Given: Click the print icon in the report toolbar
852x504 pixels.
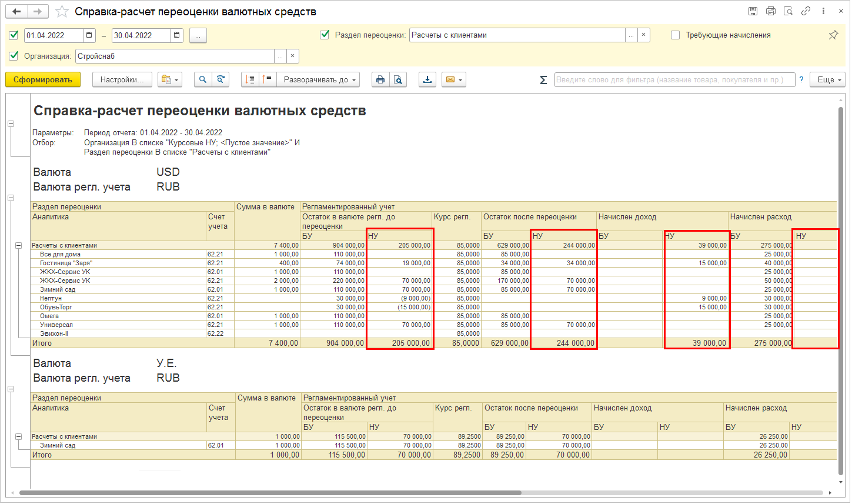Looking at the screenshot, I should pos(380,80).
